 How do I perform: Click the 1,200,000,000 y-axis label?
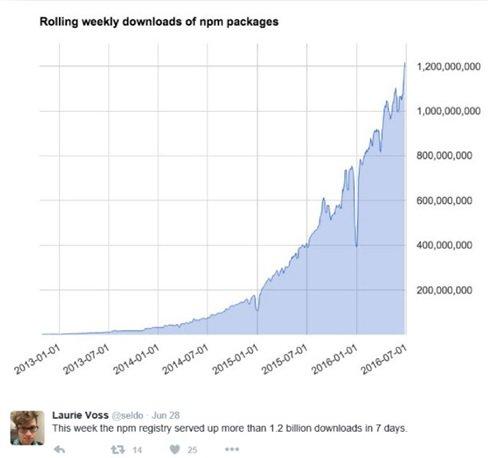pos(448,66)
